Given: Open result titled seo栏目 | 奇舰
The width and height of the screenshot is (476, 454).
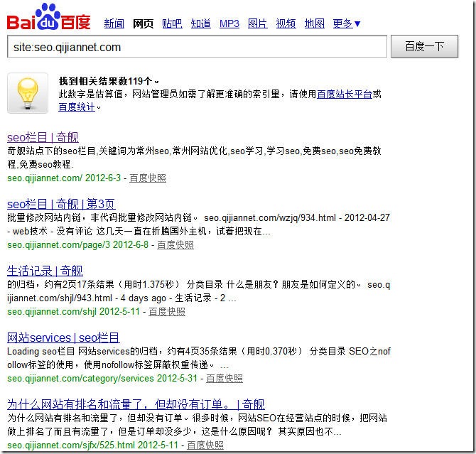Looking at the screenshot, I should [x=43, y=137].
